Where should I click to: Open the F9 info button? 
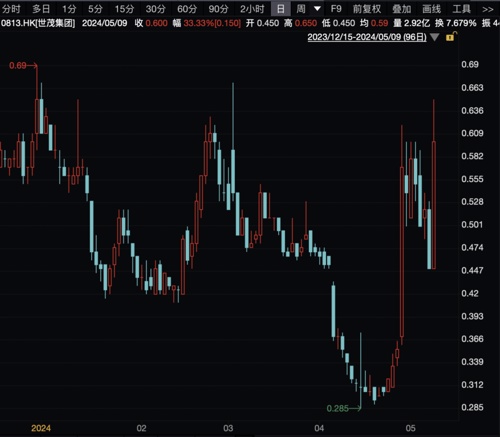coord(336,9)
